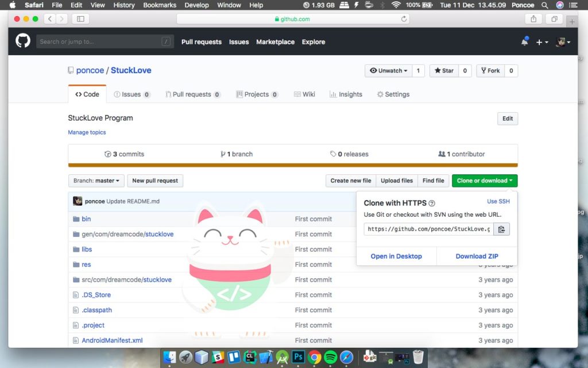Show Safari sidebar using toolbar icon
588x368 pixels.
click(80, 19)
